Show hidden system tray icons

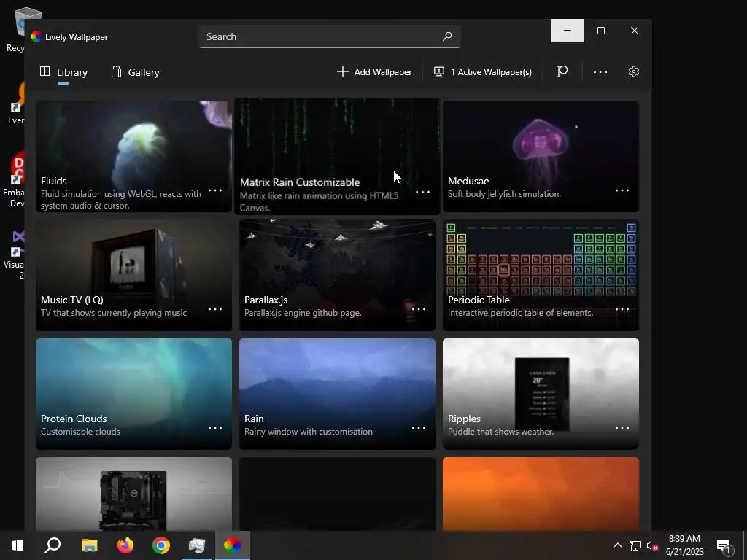point(617,545)
